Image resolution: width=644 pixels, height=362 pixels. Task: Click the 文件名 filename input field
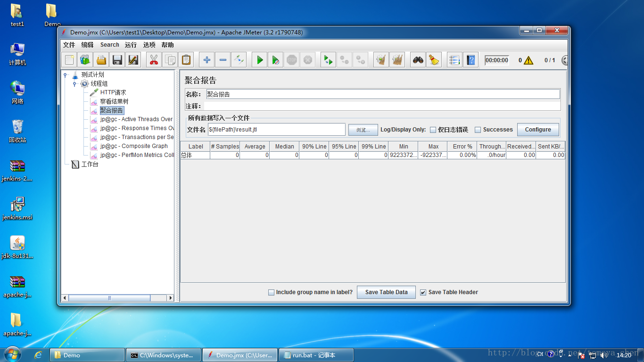(x=276, y=130)
